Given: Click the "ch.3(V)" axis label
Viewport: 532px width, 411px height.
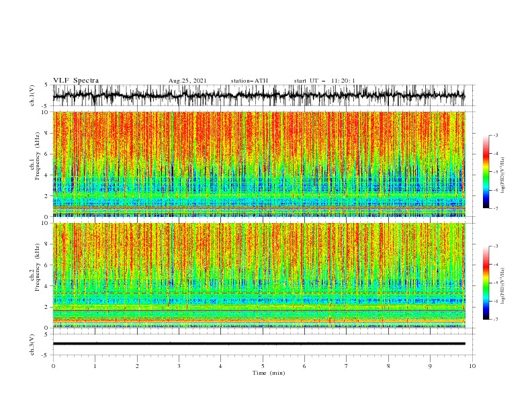Looking at the screenshot, I should [32, 345].
